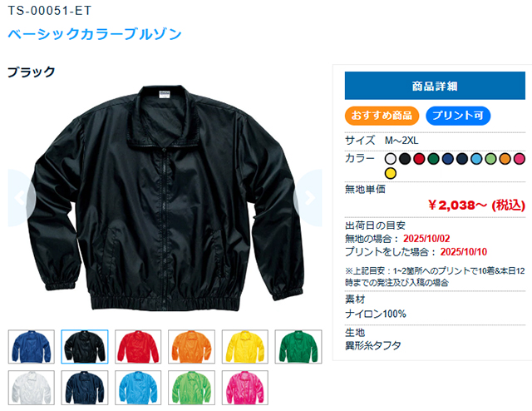Select the orange color circle
The width and height of the screenshot is (532, 411).
coord(505,159)
